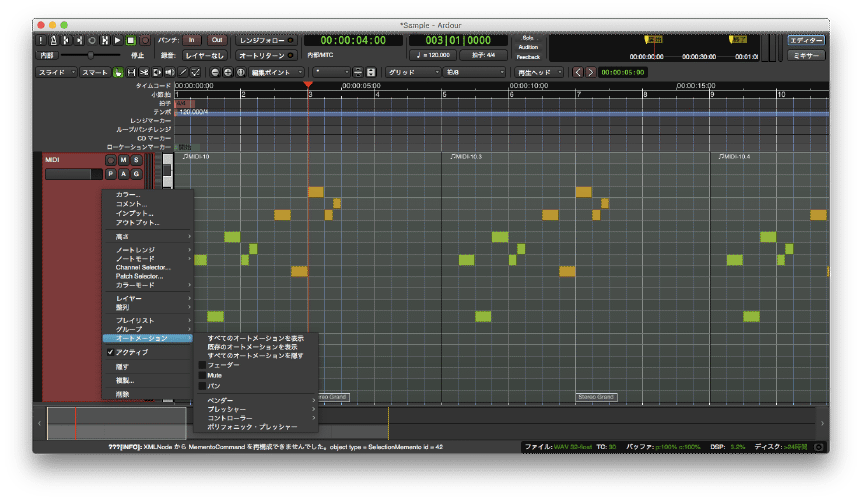The width and height of the screenshot is (862, 500).
Task: Open the ミキサー window button
Action: tap(806, 55)
